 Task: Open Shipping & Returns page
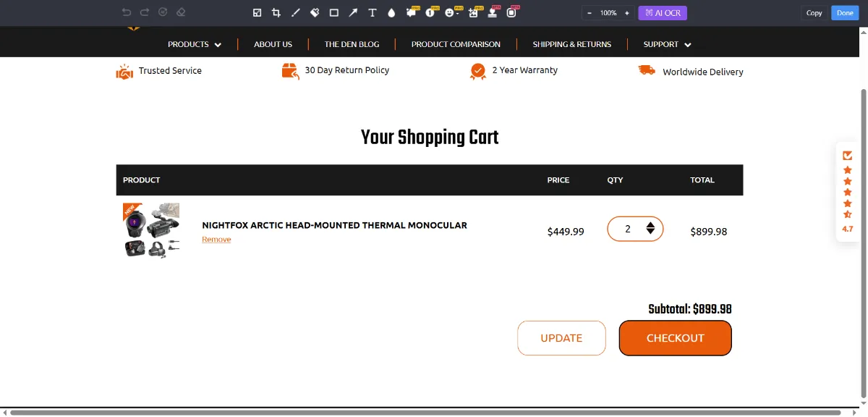[x=571, y=44]
